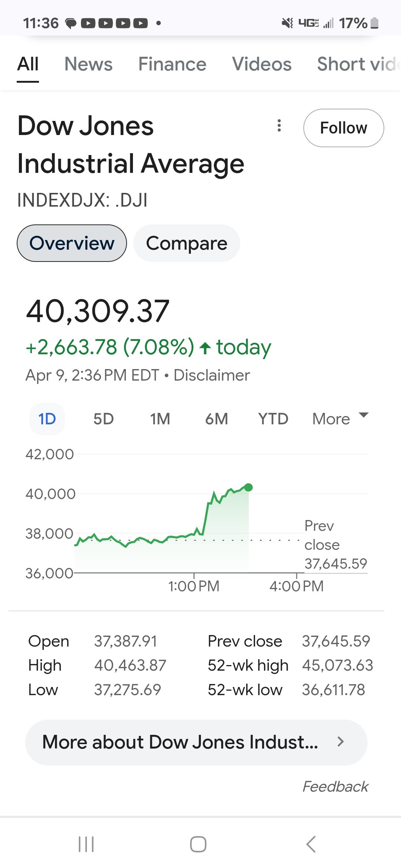
Task: Tap the Android home button icon
Action: point(198,844)
